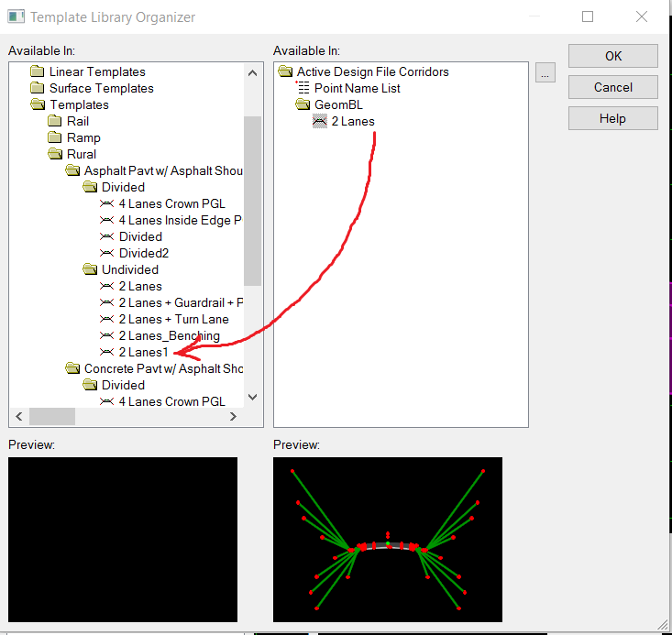Select the GeomBL folder label
672x635 pixels.
click(338, 104)
